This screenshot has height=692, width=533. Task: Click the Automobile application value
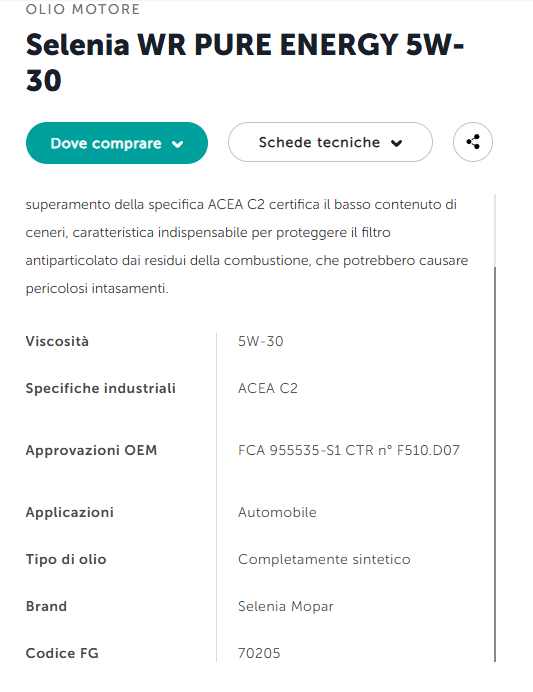pos(277,512)
